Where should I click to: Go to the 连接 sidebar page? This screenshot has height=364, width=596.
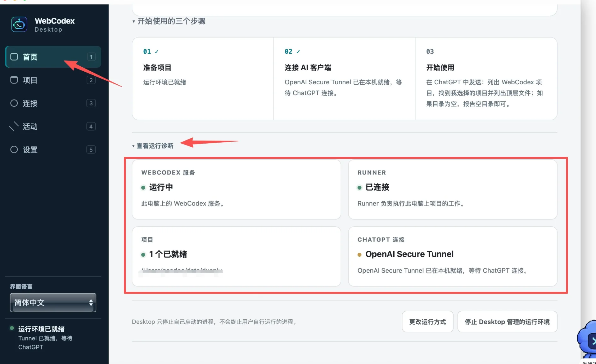53,103
